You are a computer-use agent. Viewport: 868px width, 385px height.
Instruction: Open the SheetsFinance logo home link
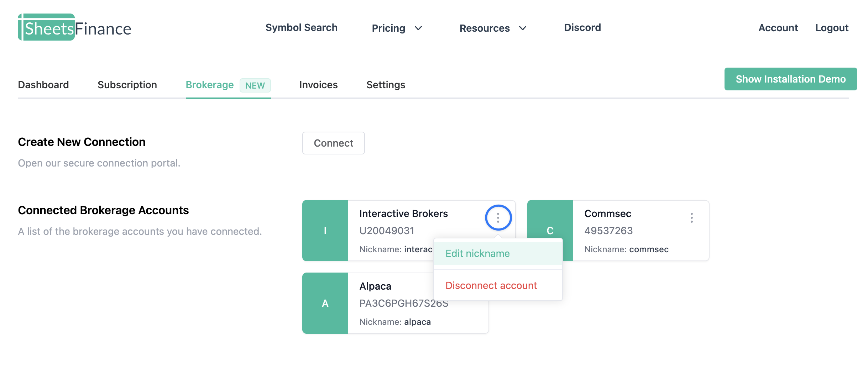pos(75,27)
